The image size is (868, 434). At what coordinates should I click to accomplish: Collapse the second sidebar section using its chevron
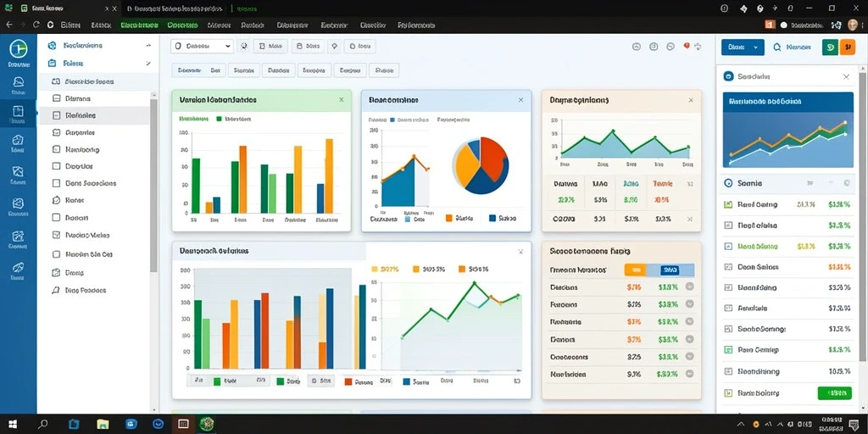147,64
